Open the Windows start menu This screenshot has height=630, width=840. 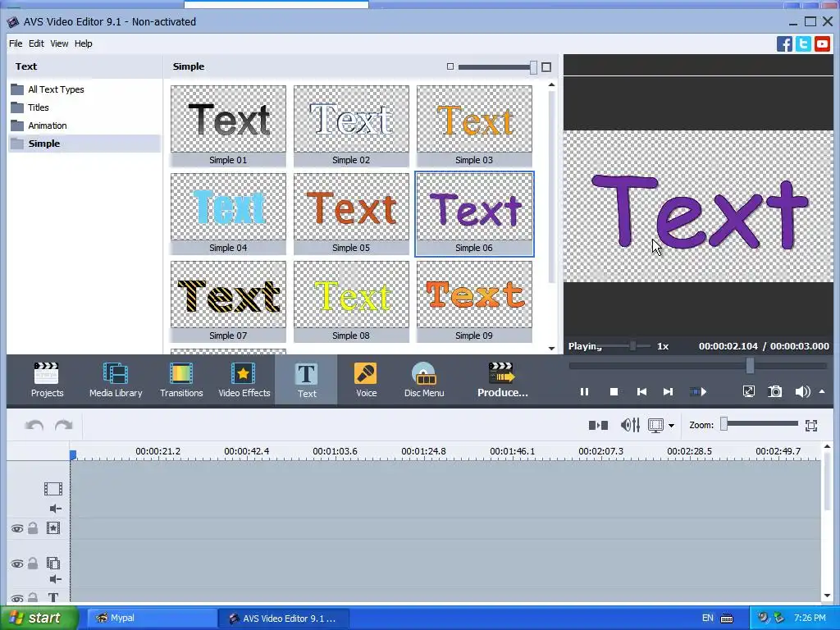pyautogui.click(x=39, y=618)
